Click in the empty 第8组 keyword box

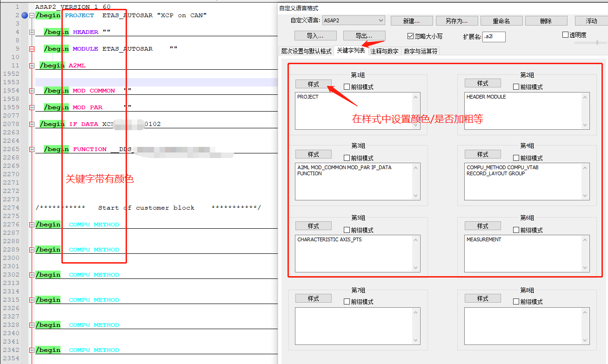pos(527,326)
